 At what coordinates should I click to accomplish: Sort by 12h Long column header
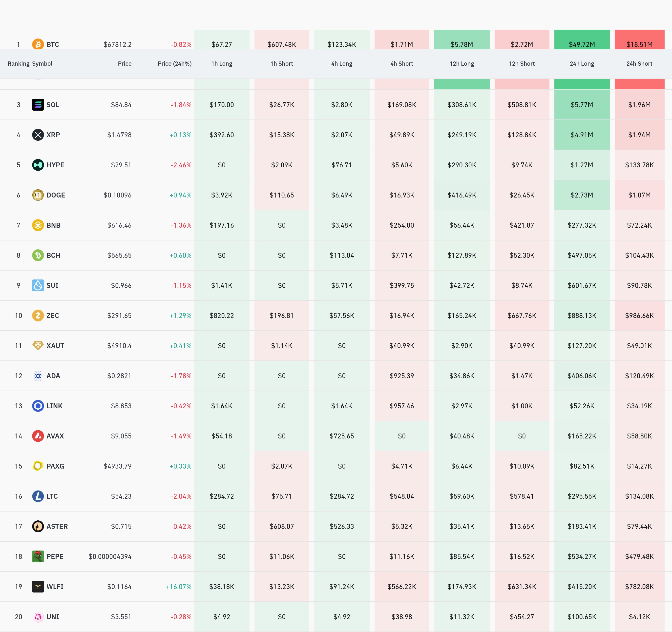click(462, 63)
